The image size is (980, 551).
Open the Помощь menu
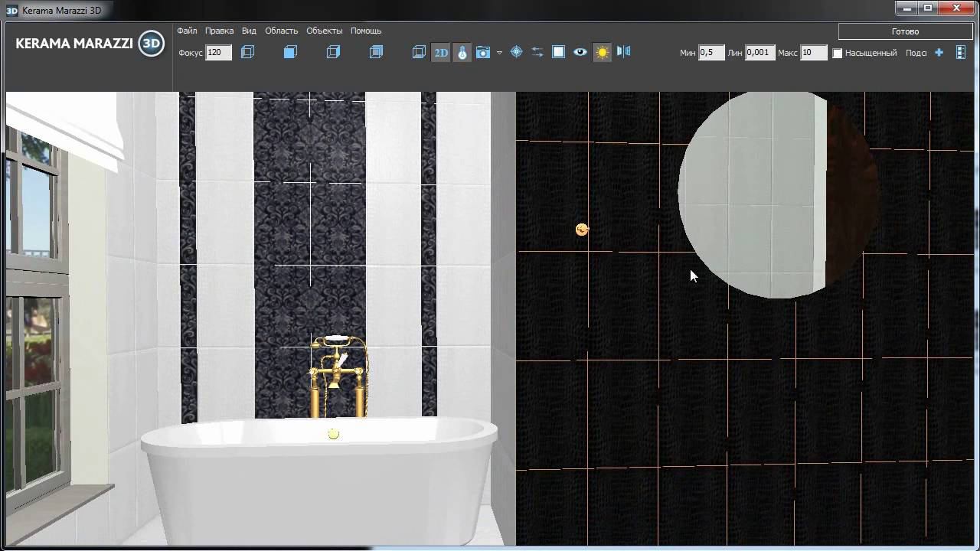click(366, 31)
